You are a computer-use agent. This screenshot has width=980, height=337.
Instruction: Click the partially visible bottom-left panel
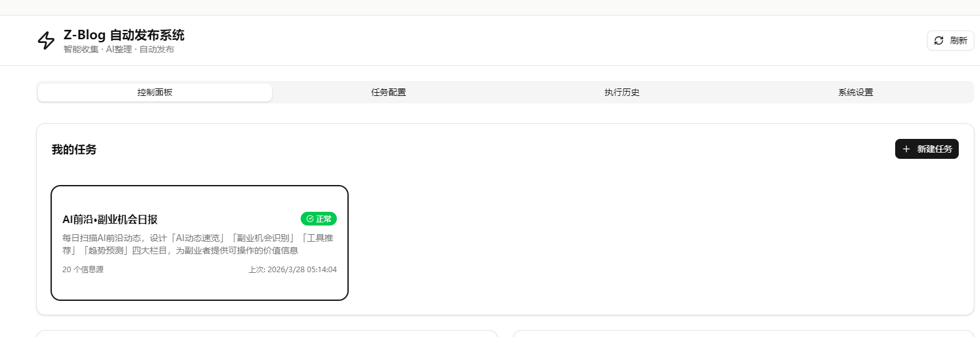267,334
